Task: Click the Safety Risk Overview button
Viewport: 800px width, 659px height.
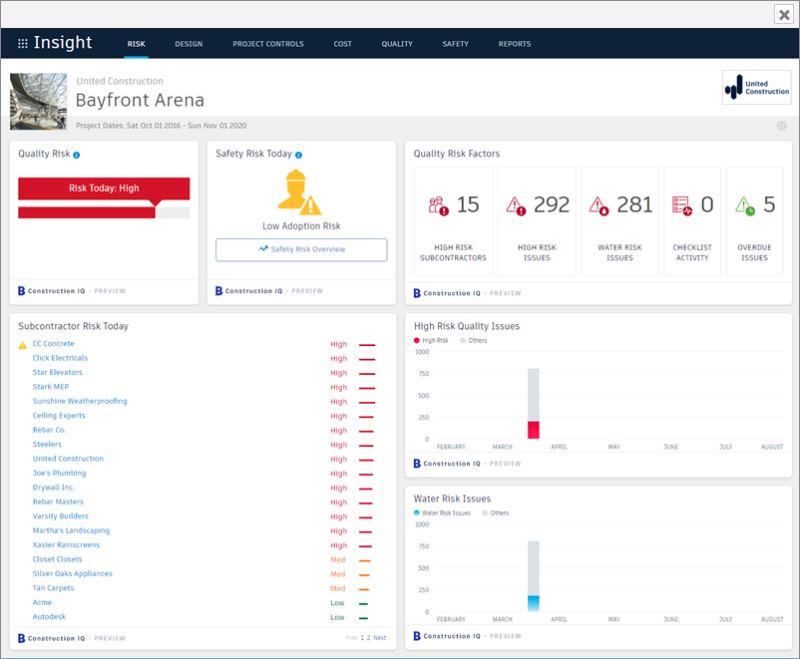Action: click(x=302, y=249)
